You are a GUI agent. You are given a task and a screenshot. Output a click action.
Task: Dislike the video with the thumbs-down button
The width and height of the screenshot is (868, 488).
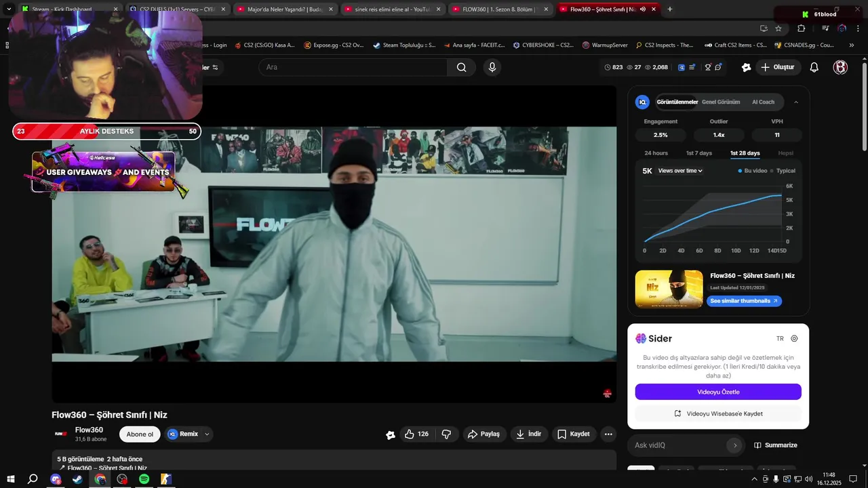click(446, 434)
